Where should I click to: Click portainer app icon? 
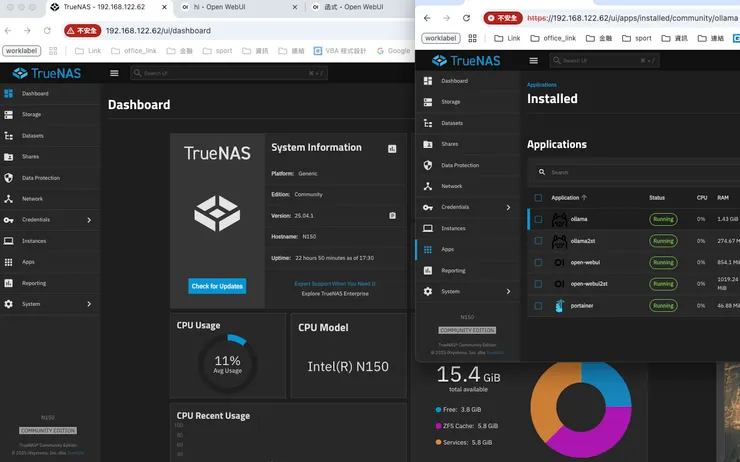pyautogui.click(x=559, y=306)
